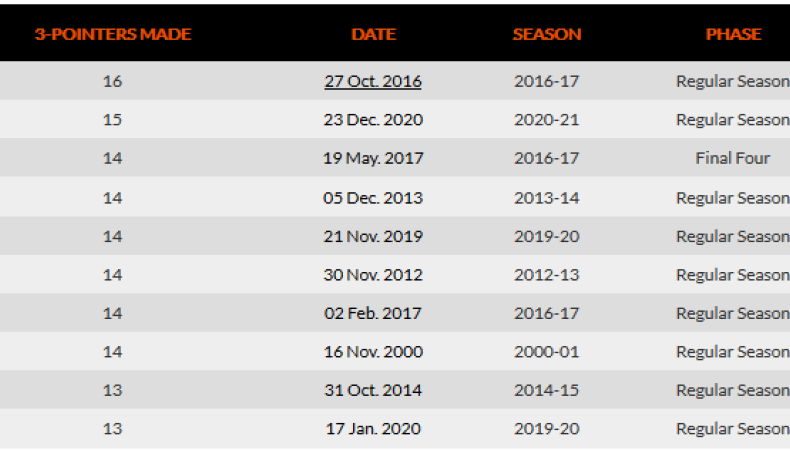Image resolution: width=790 pixels, height=450 pixels.
Task: Click the Date column header
Action: 373,34
